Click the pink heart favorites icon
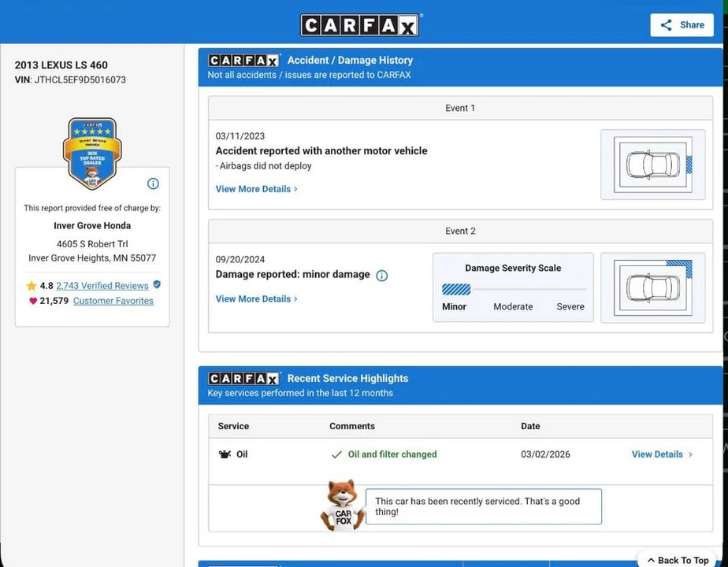The image size is (728, 567). point(33,301)
